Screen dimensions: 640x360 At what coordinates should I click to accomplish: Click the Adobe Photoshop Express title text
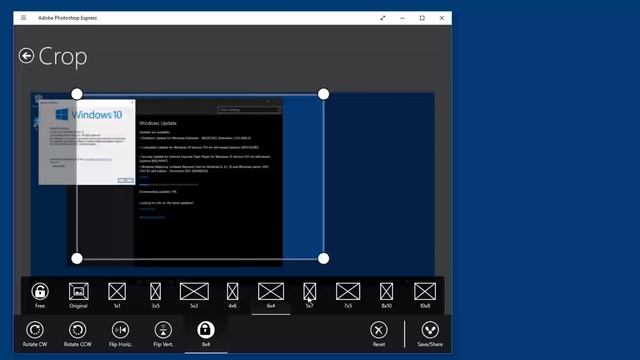point(68,18)
